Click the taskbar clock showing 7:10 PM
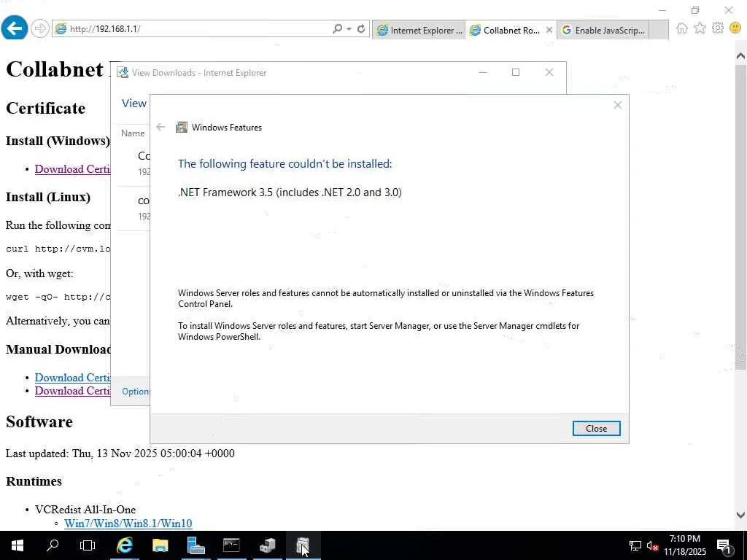Viewport: 747px width, 560px height. [684, 545]
